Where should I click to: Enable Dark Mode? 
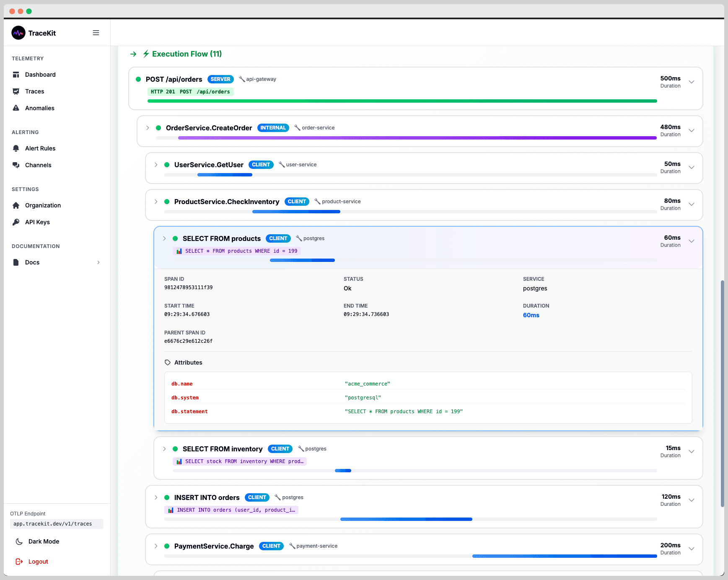pyautogui.click(x=43, y=541)
